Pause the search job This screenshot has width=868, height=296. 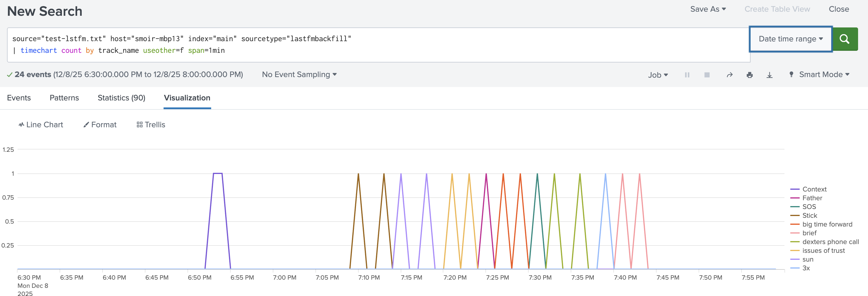687,75
